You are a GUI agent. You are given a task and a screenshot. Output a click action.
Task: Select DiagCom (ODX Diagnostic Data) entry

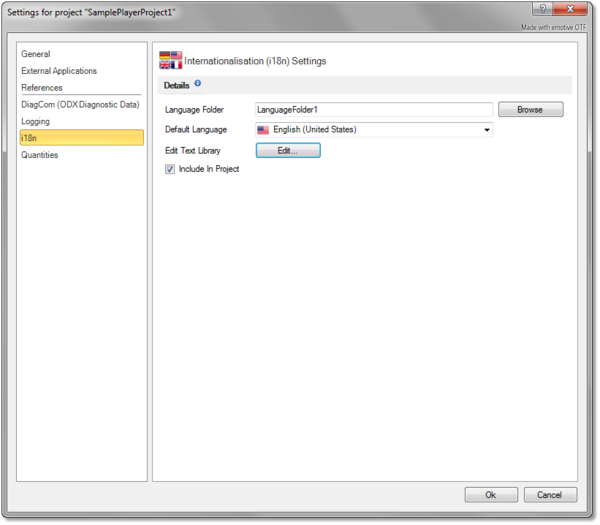pos(80,104)
